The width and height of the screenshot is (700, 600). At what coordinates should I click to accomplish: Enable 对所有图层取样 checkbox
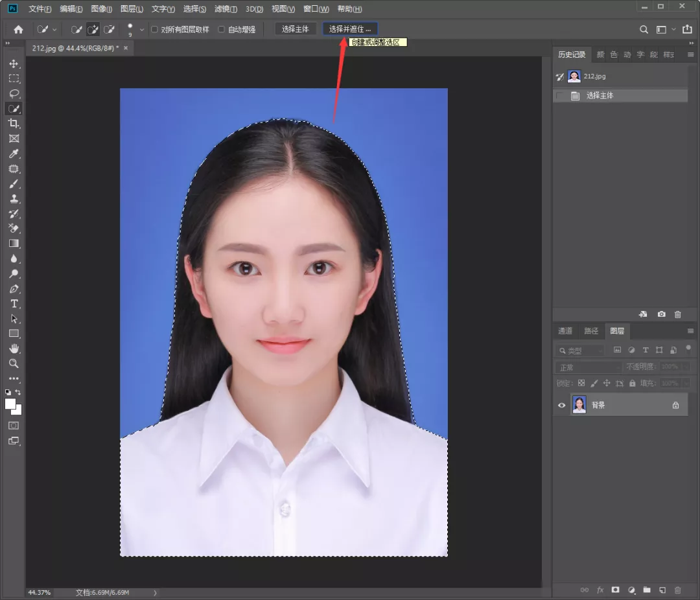pos(154,29)
